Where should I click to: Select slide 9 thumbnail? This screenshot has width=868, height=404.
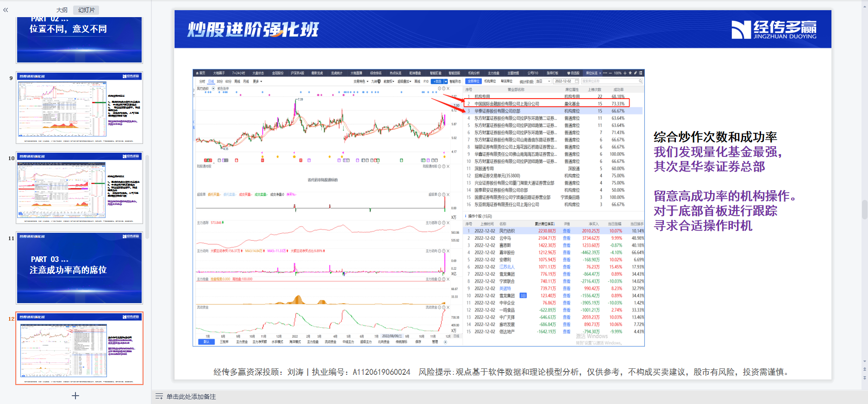click(x=80, y=107)
